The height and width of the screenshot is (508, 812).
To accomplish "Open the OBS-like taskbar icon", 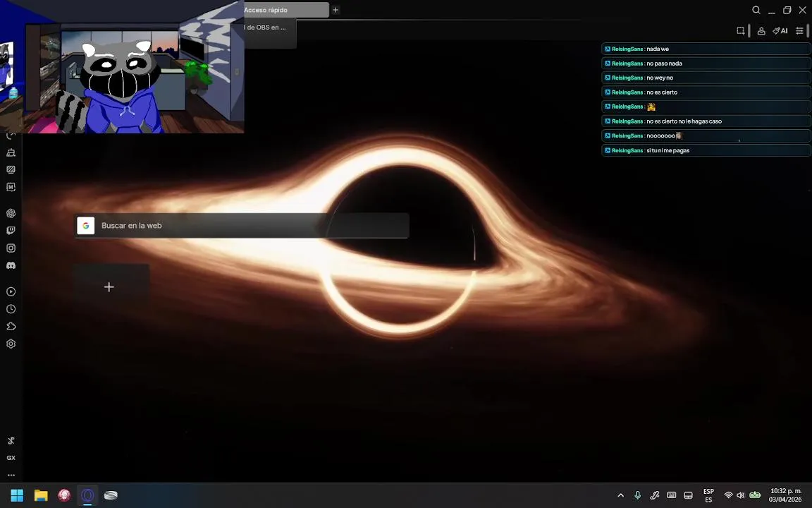I will (111, 495).
